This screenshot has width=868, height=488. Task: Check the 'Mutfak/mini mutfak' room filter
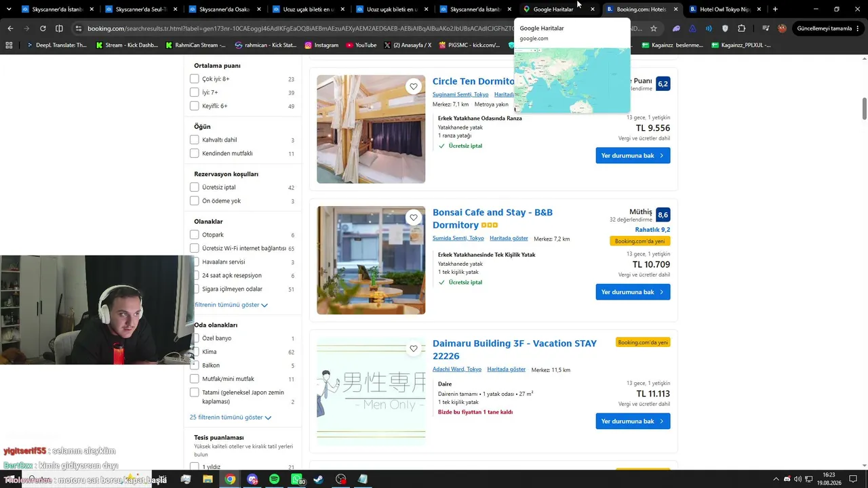(195, 379)
